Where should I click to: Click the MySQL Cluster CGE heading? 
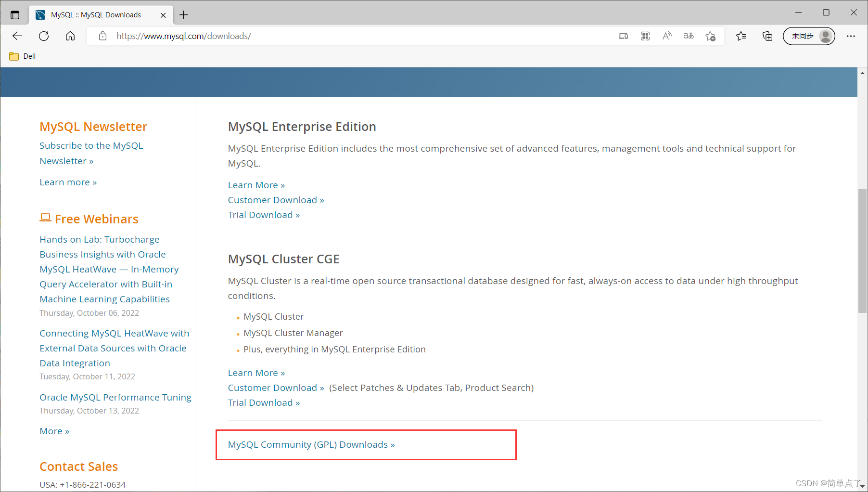coord(284,259)
